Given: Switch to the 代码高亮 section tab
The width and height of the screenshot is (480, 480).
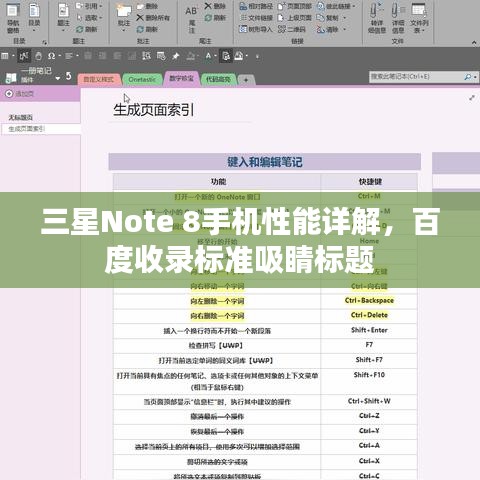Looking at the screenshot, I should click(x=218, y=79).
